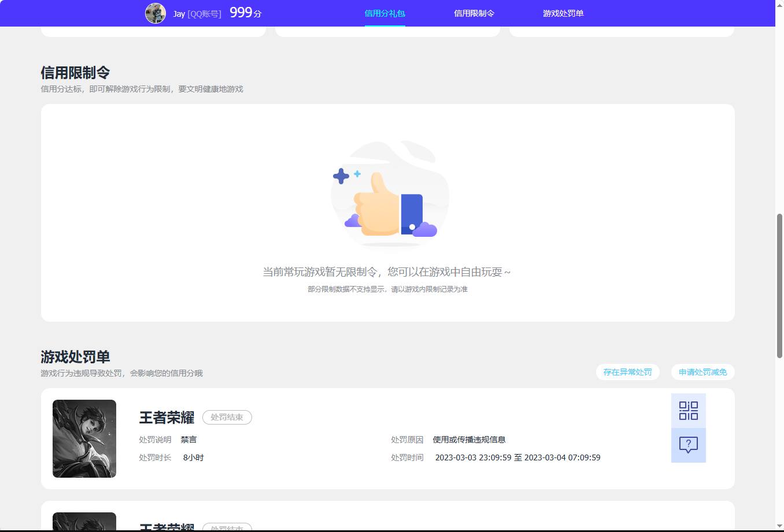Viewport: 784px width, 532px height.
Task: Switch to 信用限制令 tab
Action: pyautogui.click(x=474, y=13)
